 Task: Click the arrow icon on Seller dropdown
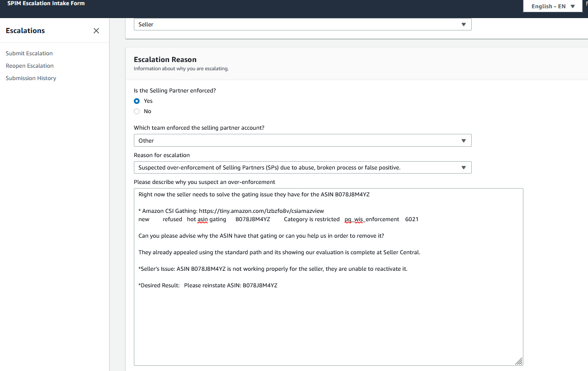[x=463, y=24]
